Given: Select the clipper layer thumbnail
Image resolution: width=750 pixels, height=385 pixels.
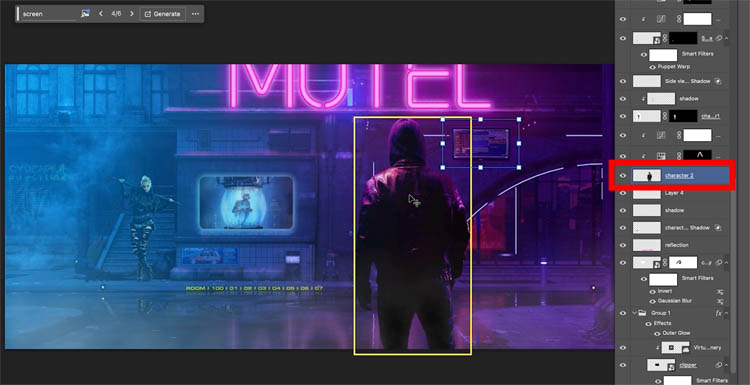Looking at the screenshot, I should point(661,365).
